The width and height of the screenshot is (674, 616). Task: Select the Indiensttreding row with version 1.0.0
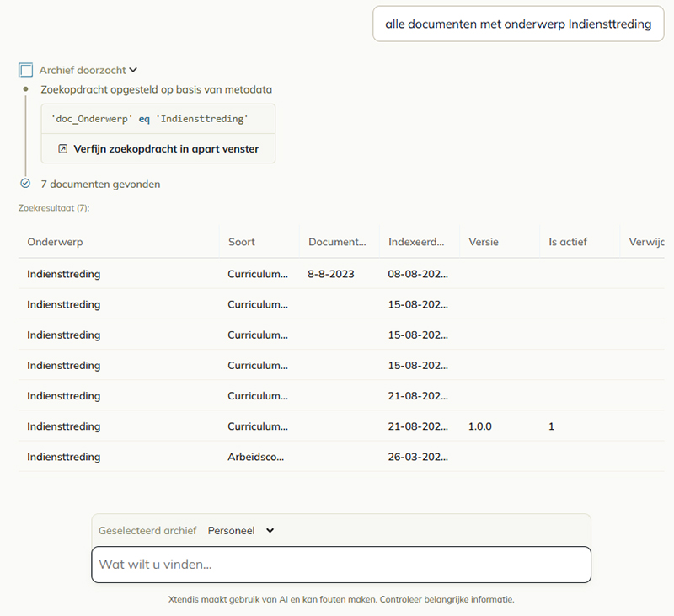(341, 426)
